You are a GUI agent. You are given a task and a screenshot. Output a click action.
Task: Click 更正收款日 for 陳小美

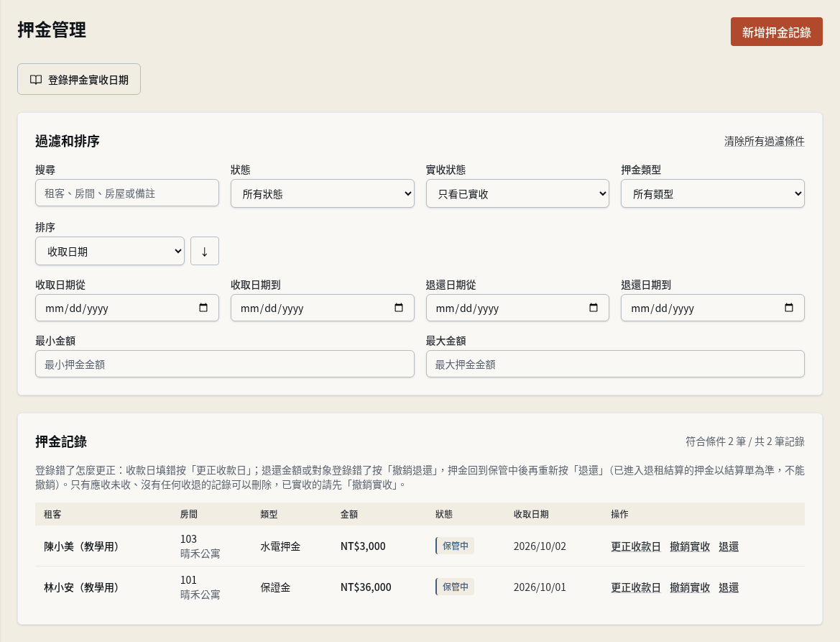click(x=635, y=546)
